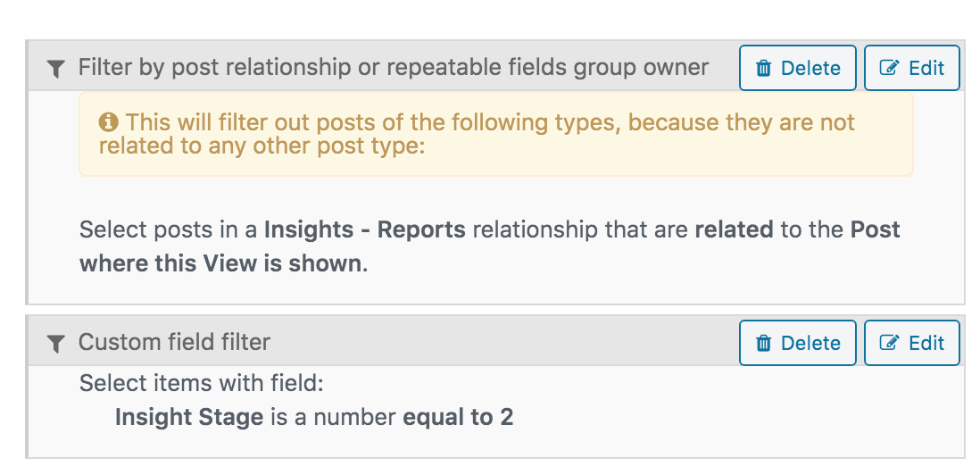Select the 'Filter by post relationship' header title

(393, 68)
